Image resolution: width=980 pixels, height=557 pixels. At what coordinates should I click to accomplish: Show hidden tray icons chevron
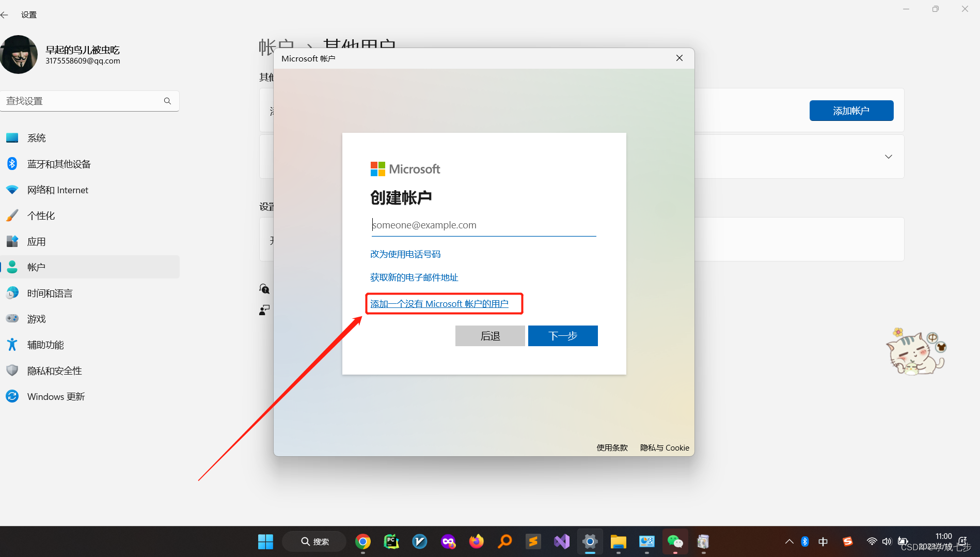pos(789,541)
